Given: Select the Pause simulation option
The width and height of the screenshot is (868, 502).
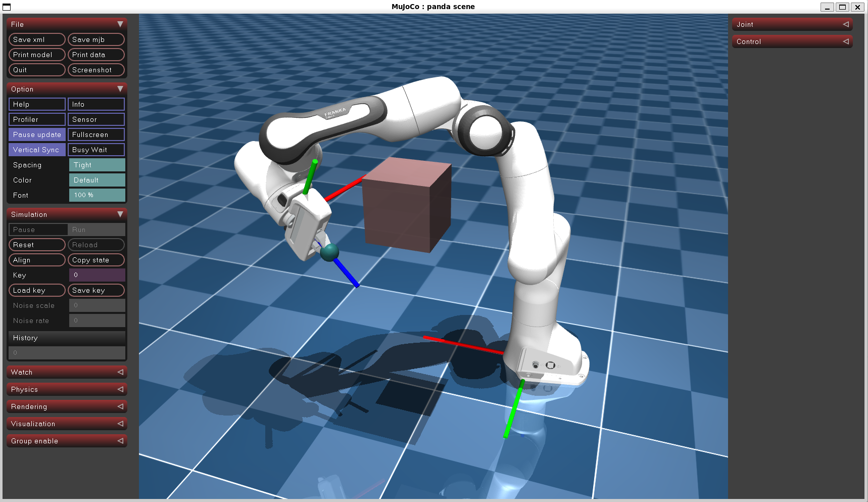Looking at the screenshot, I should pyautogui.click(x=38, y=230).
